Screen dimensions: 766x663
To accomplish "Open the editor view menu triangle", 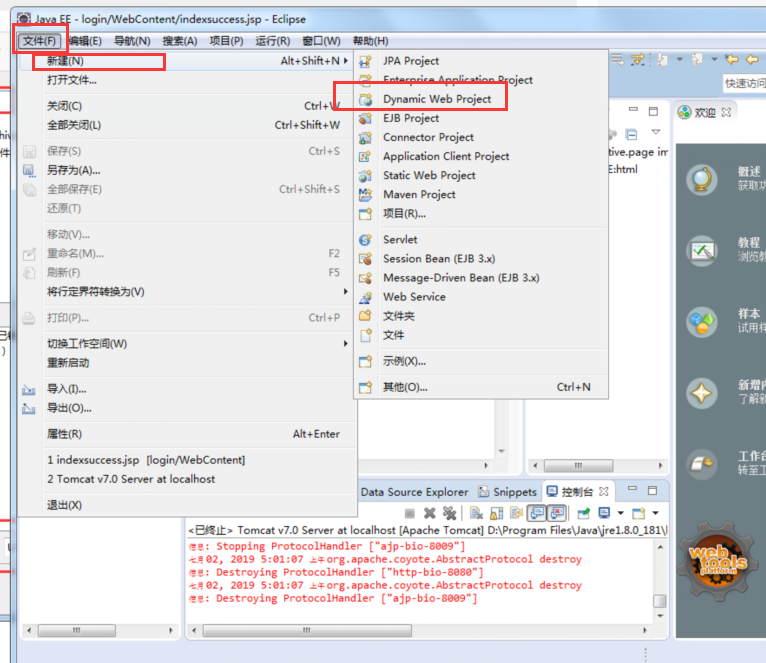I will [656, 132].
